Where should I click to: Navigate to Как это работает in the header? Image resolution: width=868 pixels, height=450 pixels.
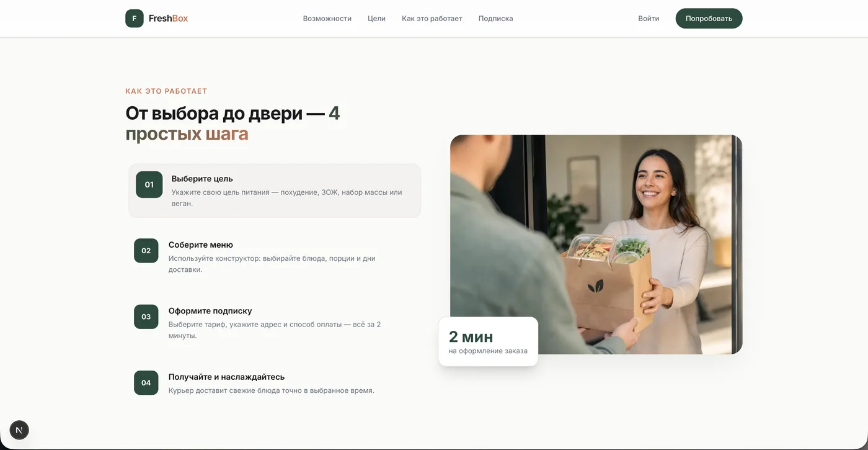click(432, 19)
